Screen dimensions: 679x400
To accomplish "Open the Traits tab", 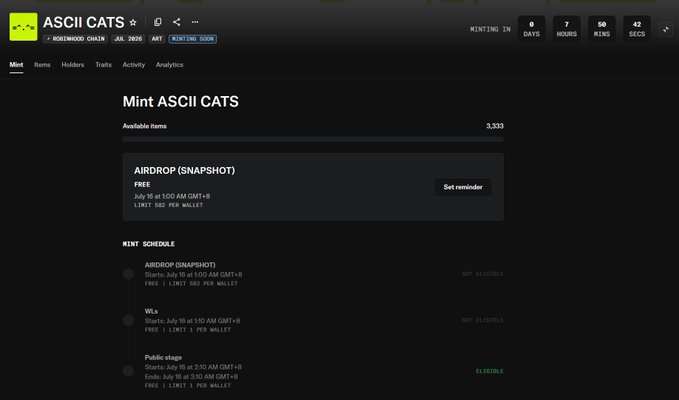I will [x=103, y=65].
